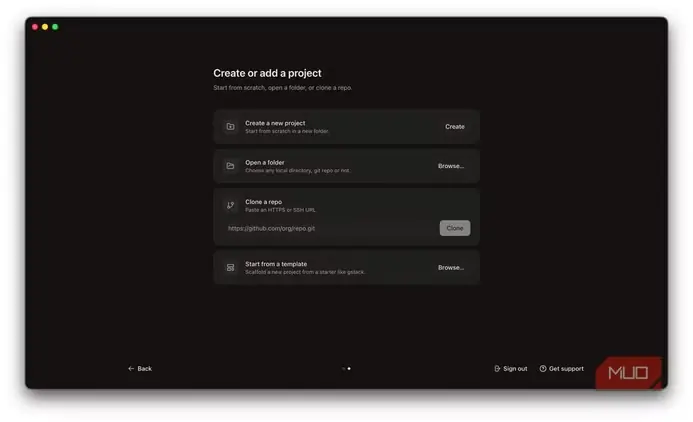
Task: Click the back arrow icon
Action: tap(131, 369)
